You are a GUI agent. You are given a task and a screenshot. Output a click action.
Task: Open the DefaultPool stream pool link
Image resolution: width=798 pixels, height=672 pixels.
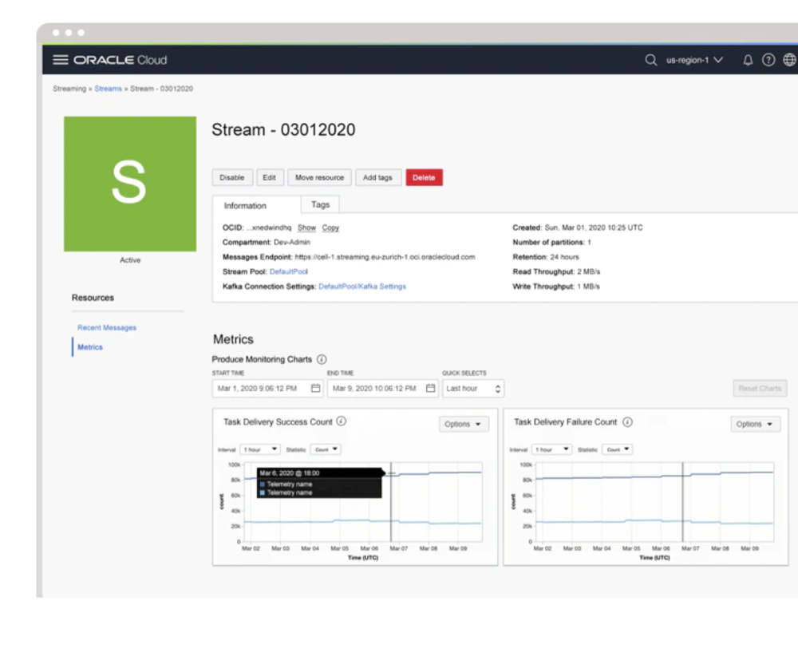(x=289, y=272)
